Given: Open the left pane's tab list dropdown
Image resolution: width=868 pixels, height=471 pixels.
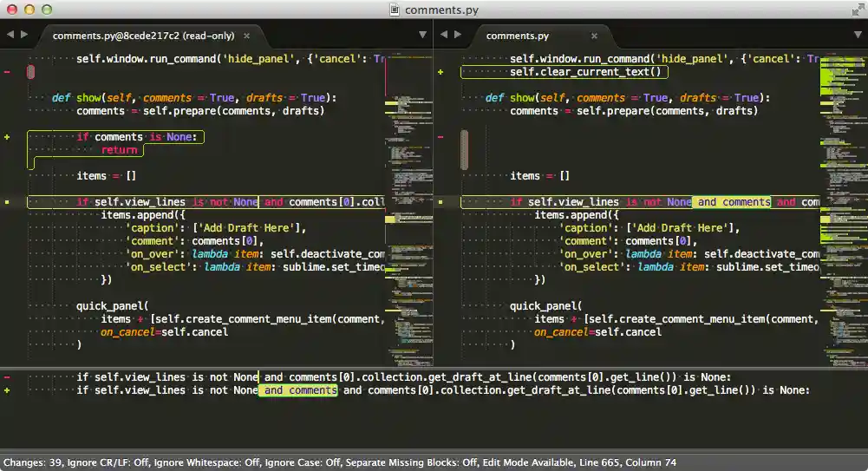Looking at the screenshot, I should (422, 35).
